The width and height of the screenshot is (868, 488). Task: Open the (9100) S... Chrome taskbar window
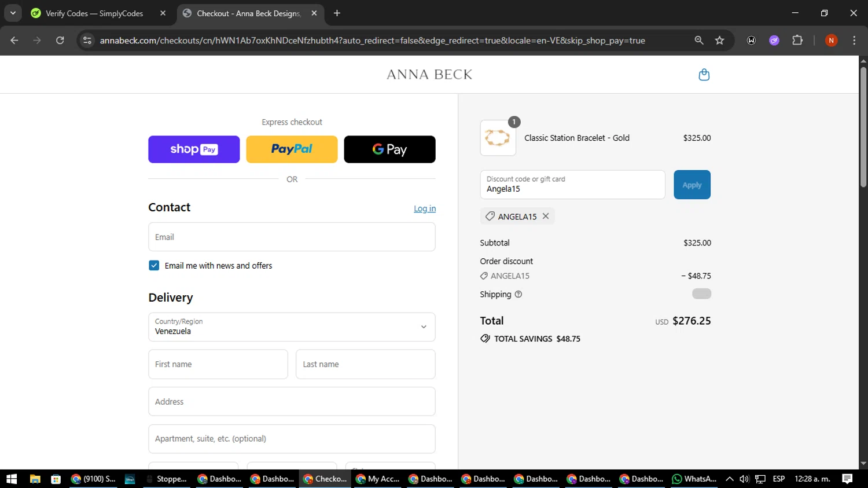click(93, 479)
